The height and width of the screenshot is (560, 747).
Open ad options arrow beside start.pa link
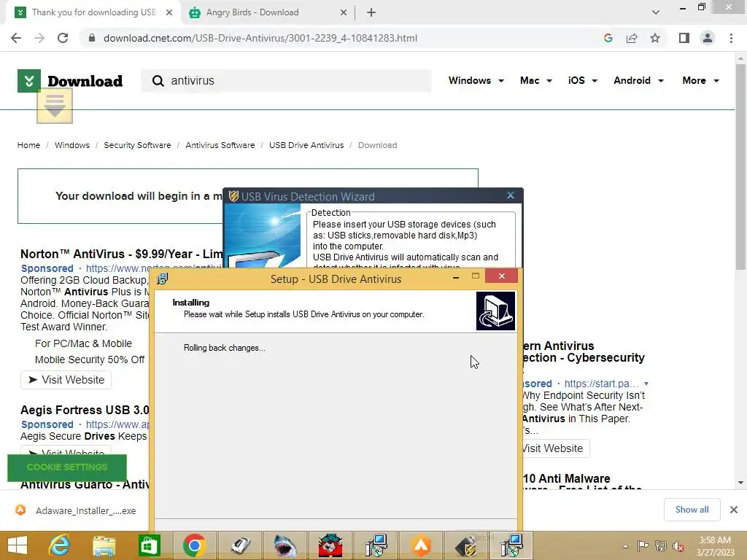pyautogui.click(x=646, y=384)
